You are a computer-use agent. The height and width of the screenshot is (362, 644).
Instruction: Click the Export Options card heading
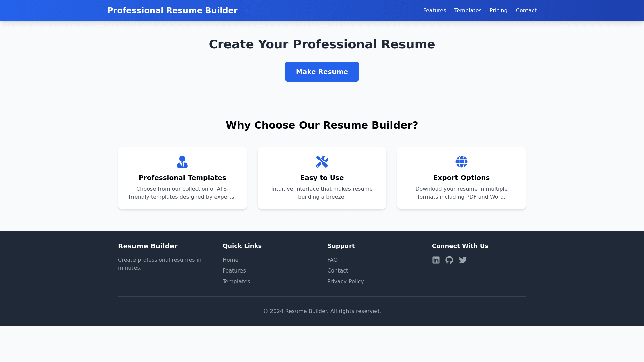(x=461, y=178)
